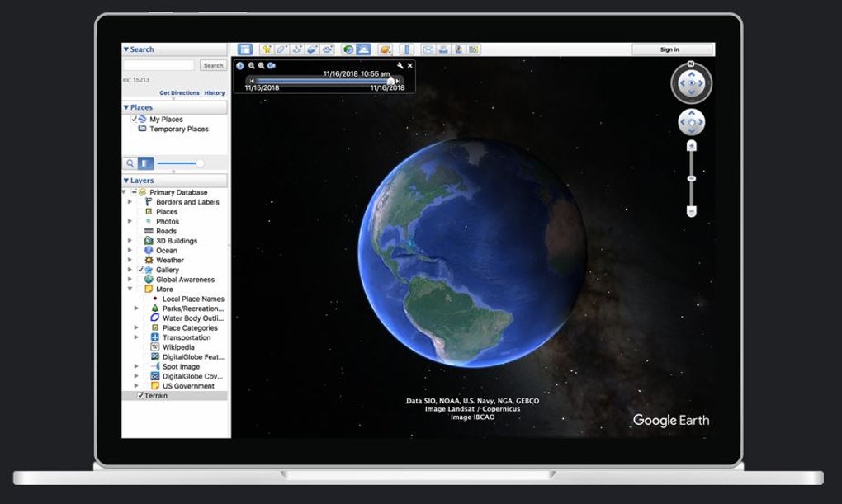This screenshot has width=842, height=504.
Task: Expand the Transportation layer
Action: (136, 337)
